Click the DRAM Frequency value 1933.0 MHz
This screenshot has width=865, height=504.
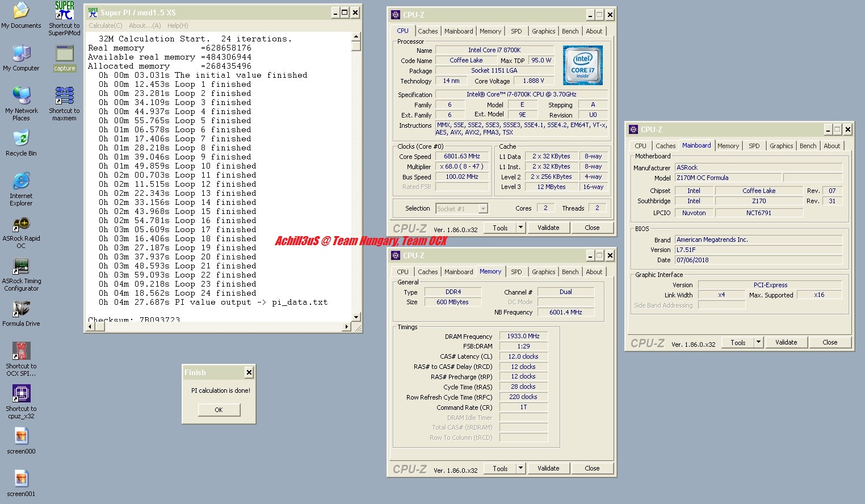[523, 336]
